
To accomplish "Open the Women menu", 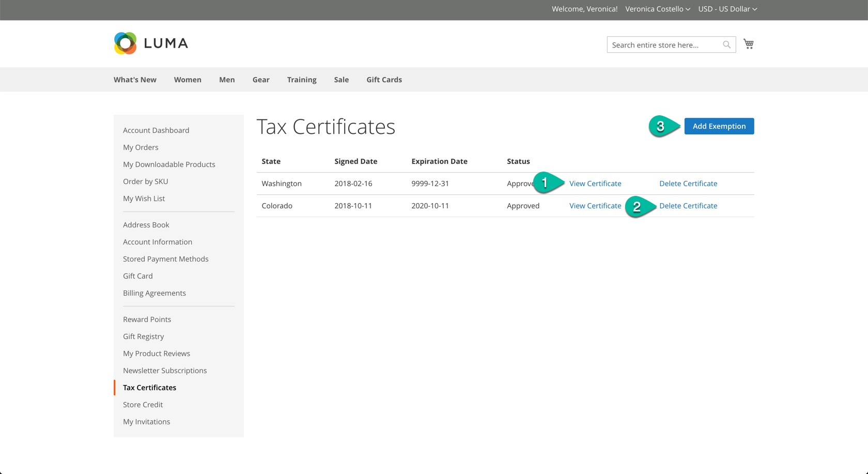I will [188, 80].
